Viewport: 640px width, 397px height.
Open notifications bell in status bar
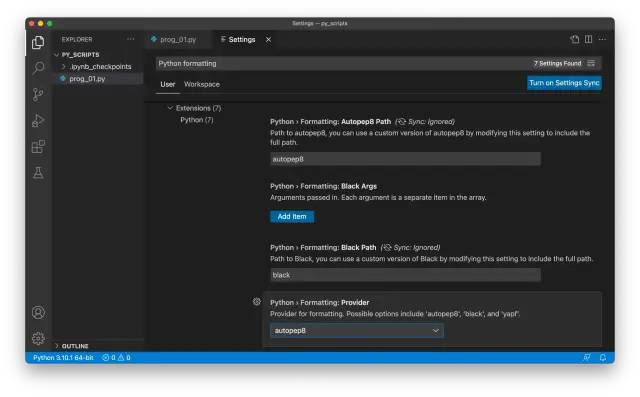pyautogui.click(x=602, y=358)
